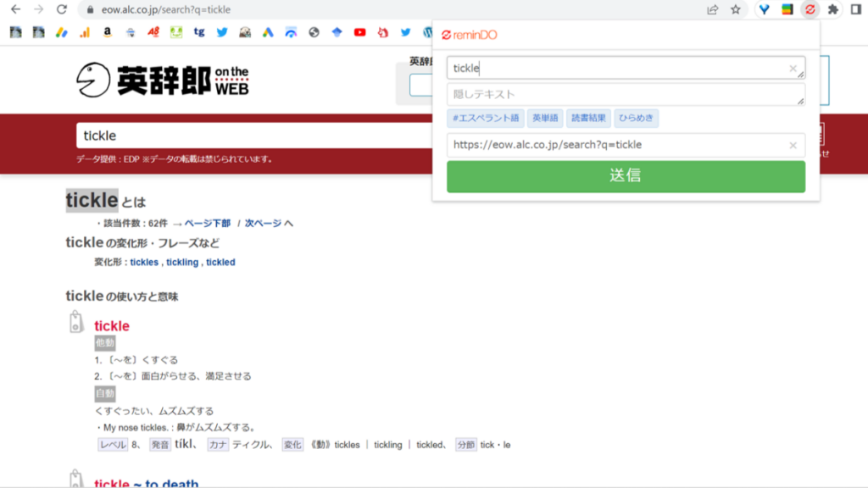Go to 次ページ link
Viewport: 868px width, 488px height.
pyautogui.click(x=263, y=223)
